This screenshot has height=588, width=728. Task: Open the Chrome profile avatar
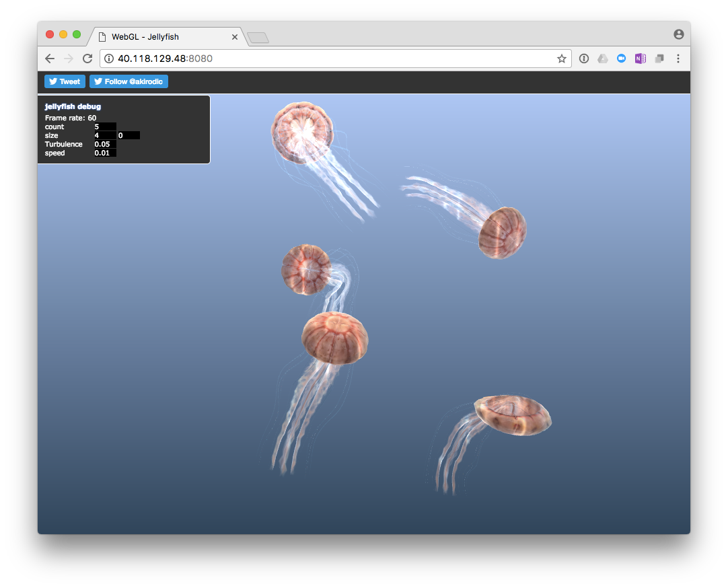point(679,34)
